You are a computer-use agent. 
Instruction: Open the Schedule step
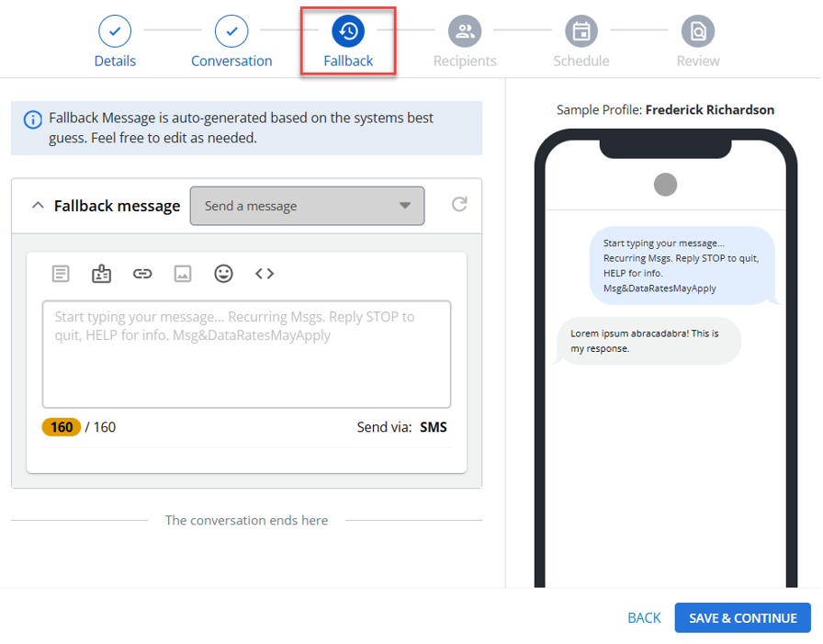tap(581, 42)
